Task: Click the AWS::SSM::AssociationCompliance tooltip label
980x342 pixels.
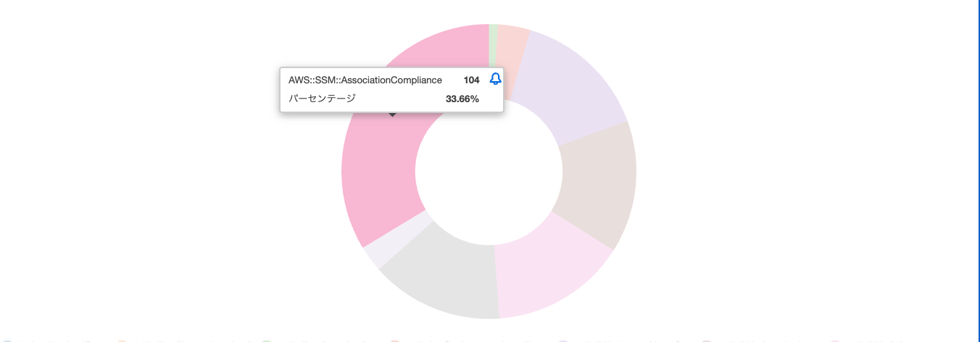Action: pyautogui.click(x=365, y=80)
